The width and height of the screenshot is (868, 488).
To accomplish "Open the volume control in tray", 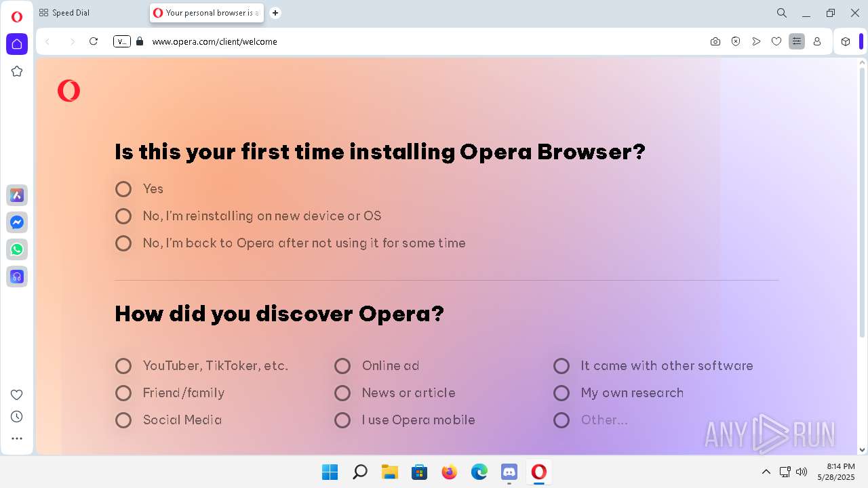I will [802, 472].
